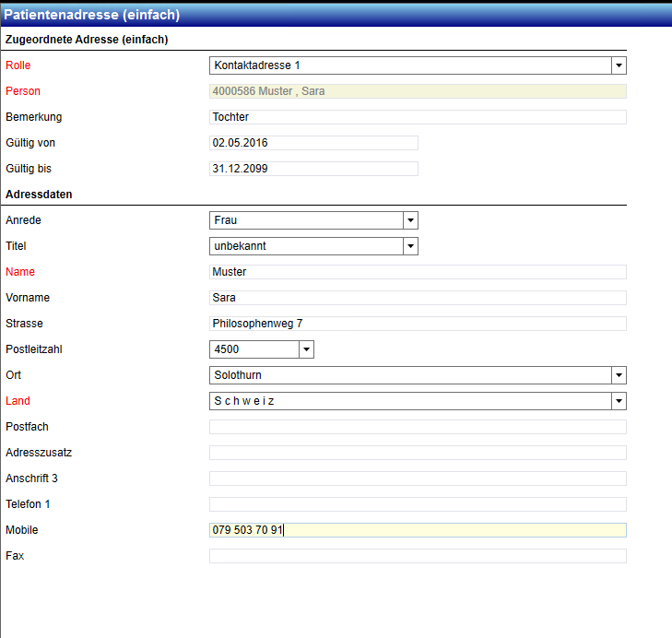Viewport: 672px width, 638px height.
Task: Click the disabled Person field showing 4000586 Muster
Action: (418, 91)
